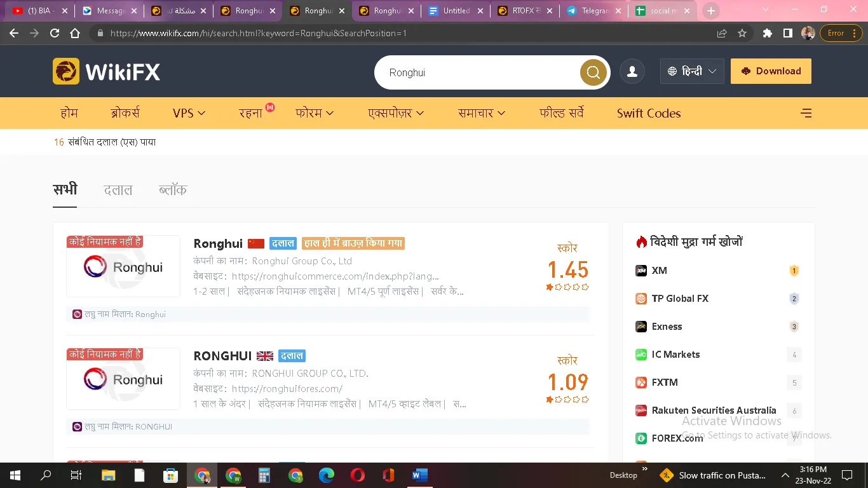Click the WikiFX logo
The height and width of the screenshot is (488, 868).
pyautogui.click(x=107, y=72)
